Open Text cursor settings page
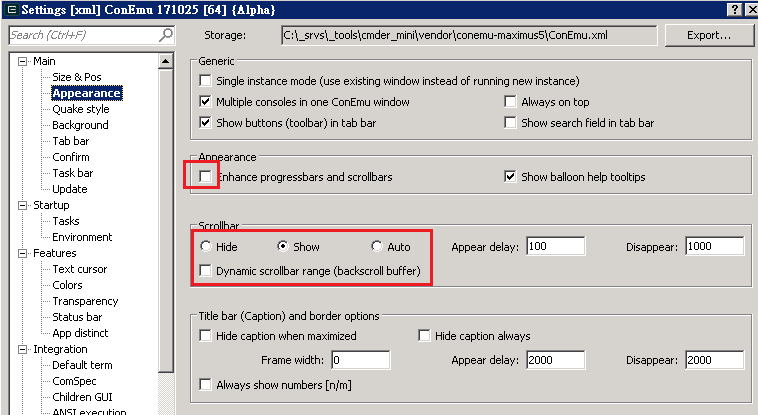This screenshot has width=758, height=415. 80,269
